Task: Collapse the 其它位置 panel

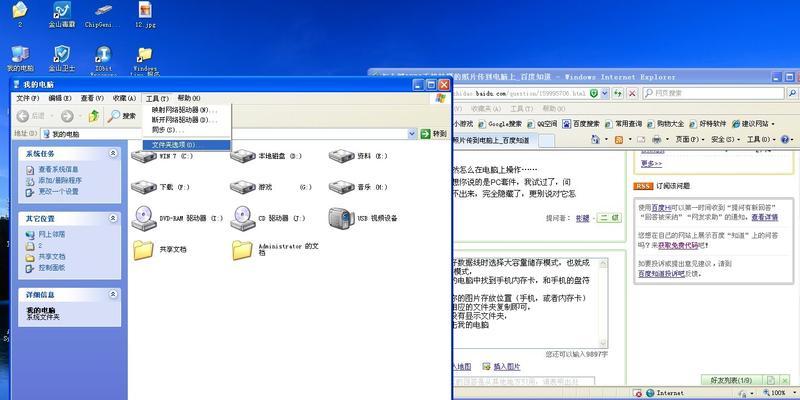Action: click(x=113, y=218)
